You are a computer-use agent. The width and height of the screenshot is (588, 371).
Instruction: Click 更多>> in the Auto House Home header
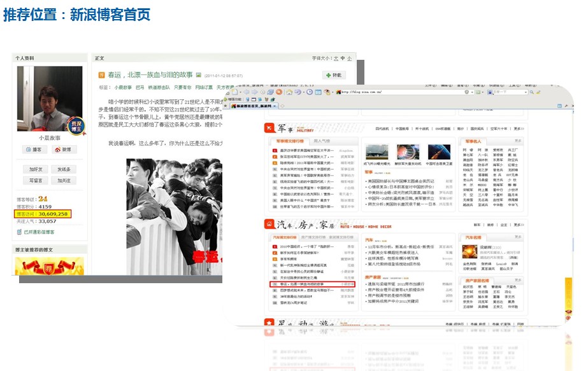[x=519, y=225]
